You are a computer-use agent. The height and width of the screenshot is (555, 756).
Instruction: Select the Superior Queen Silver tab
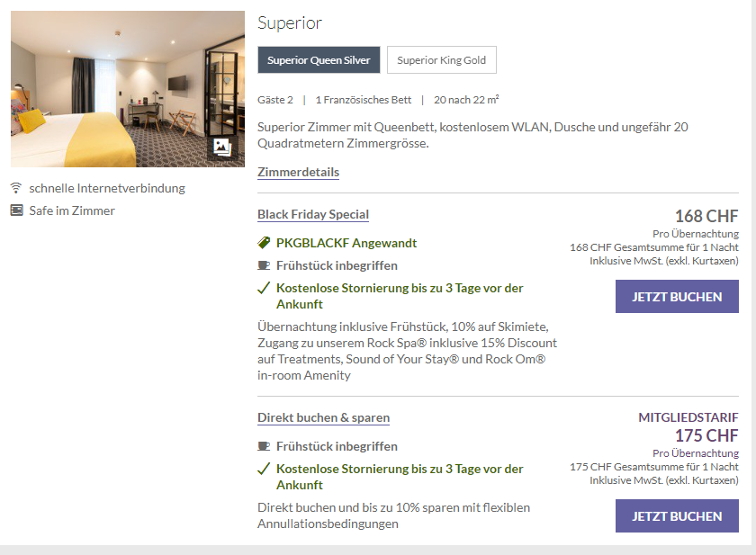319,60
